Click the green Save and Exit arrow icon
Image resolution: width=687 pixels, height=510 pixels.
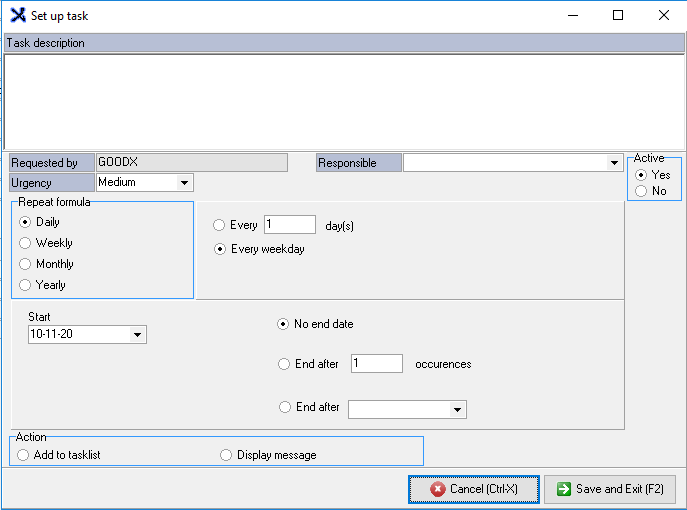(x=563, y=489)
